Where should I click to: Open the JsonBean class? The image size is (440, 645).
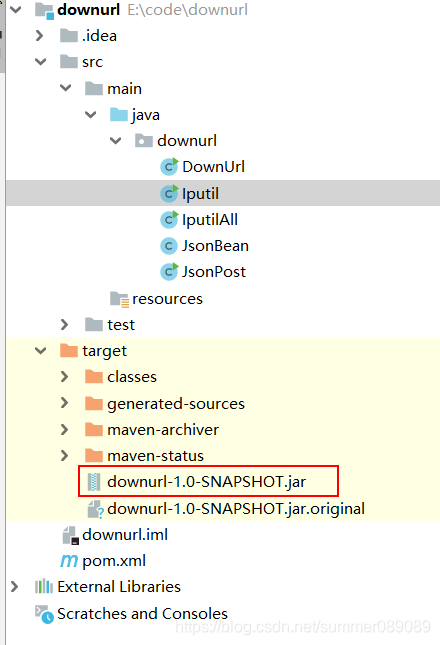215,246
